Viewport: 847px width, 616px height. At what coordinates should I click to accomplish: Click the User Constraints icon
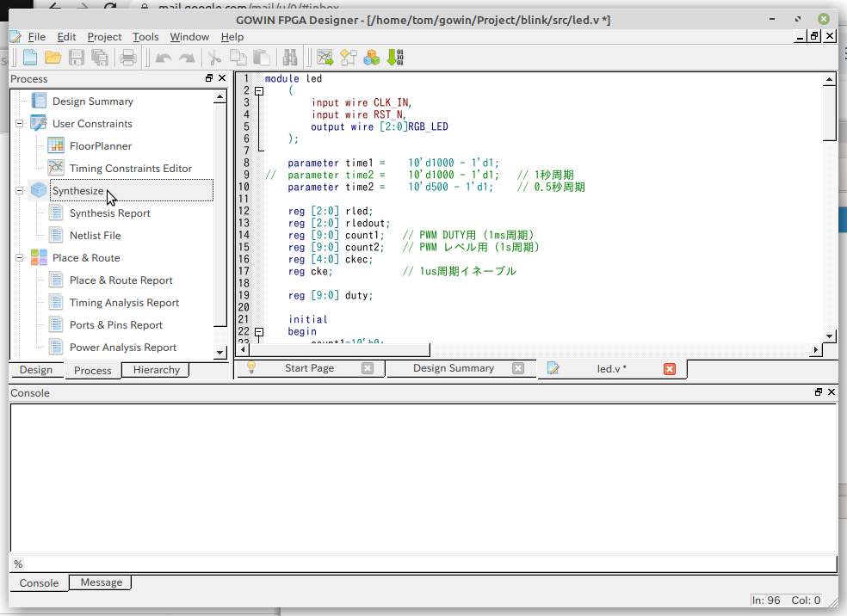[39, 123]
